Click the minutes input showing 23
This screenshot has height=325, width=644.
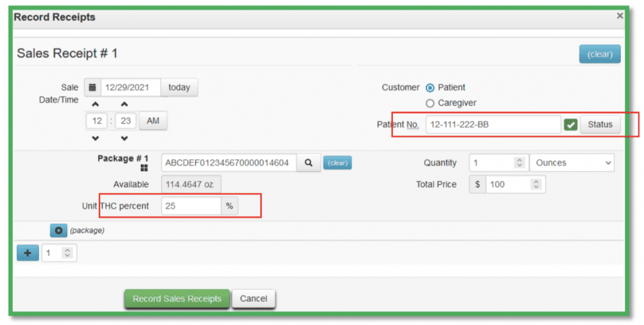click(x=126, y=121)
